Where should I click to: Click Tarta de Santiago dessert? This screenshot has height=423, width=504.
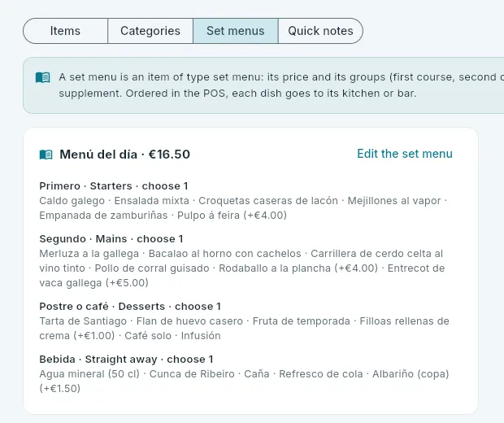click(83, 321)
